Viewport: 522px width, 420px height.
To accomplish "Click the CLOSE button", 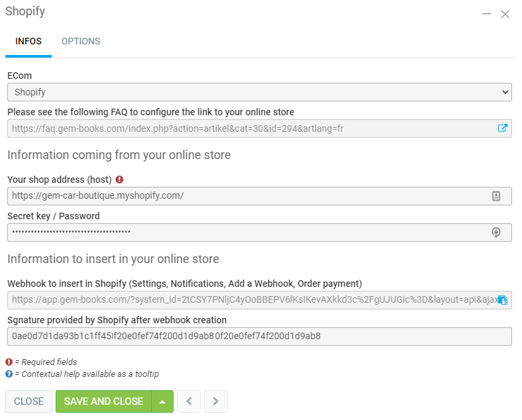I will coord(28,401).
